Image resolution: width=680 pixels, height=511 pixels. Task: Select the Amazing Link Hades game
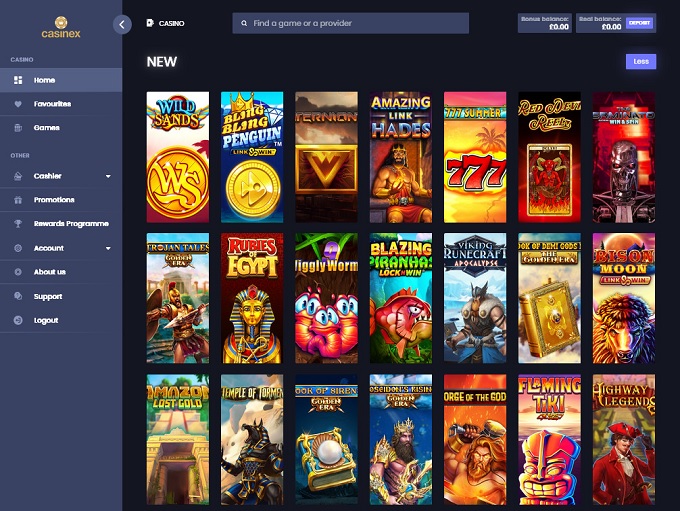tap(400, 157)
